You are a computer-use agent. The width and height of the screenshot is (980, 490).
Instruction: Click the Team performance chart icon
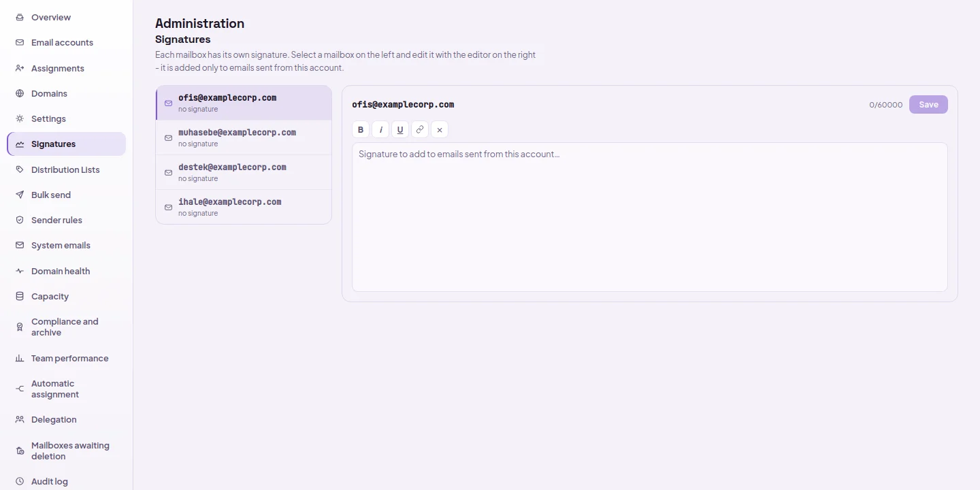pyautogui.click(x=20, y=358)
